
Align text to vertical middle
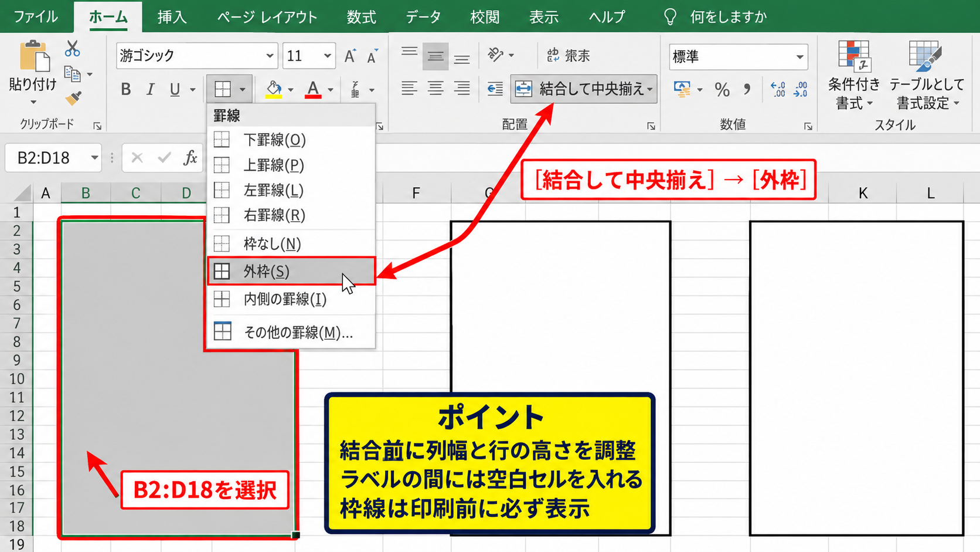pyautogui.click(x=435, y=56)
